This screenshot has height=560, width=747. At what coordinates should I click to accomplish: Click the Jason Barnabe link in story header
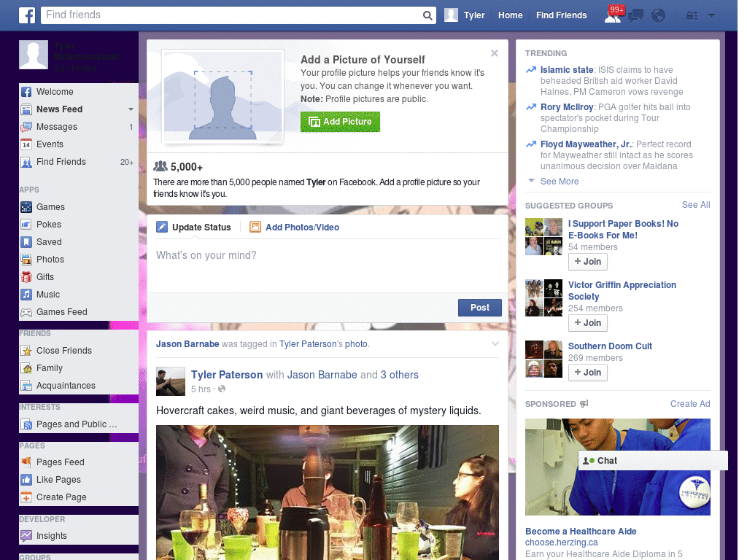click(187, 344)
